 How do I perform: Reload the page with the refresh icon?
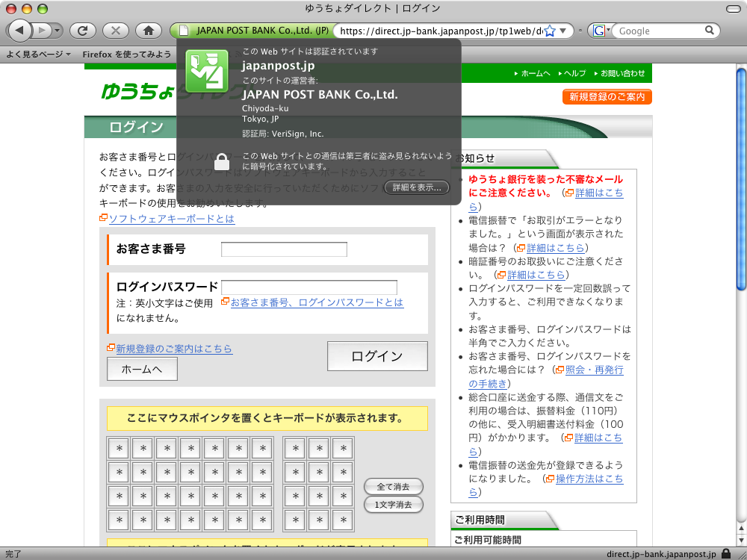pyautogui.click(x=83, y=31)
